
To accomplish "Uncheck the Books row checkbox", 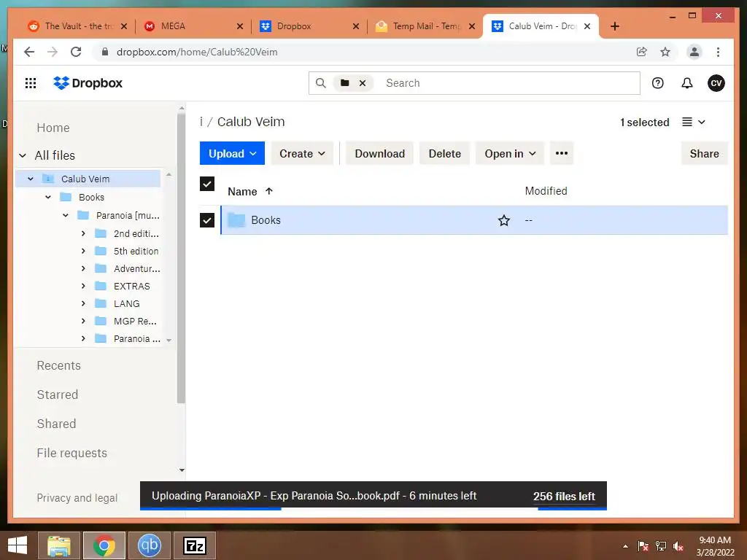I will click(206, 220).
